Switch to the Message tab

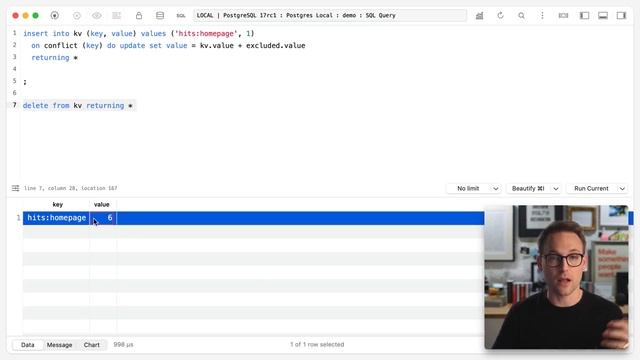[59, 345]
